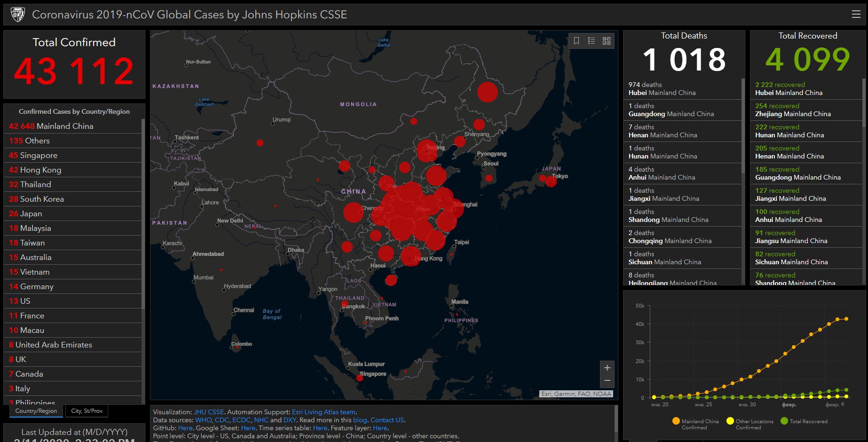Select 42 648 Mainland China row
The height and width of the screenshot is (442, 868).
point(73,126)
